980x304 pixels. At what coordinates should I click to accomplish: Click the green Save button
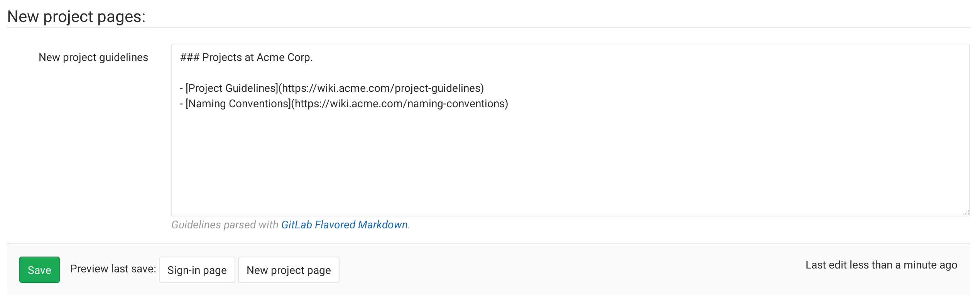[x=39, y=270]
